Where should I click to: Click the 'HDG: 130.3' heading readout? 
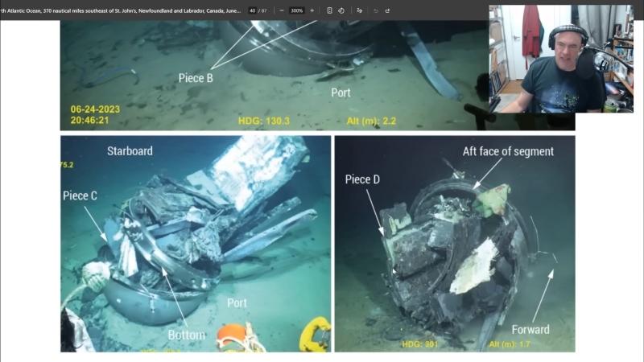pyautogui.click(x=264, y=121)
